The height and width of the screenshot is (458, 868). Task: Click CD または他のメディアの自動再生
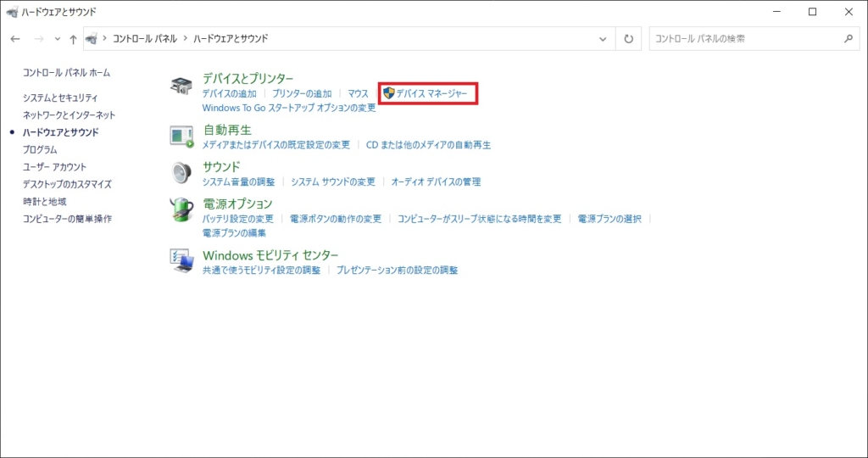[428, 145]
